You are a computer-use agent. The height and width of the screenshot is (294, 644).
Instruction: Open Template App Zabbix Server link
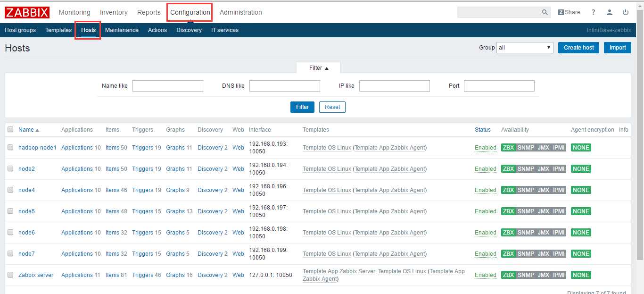pos(339,271)
